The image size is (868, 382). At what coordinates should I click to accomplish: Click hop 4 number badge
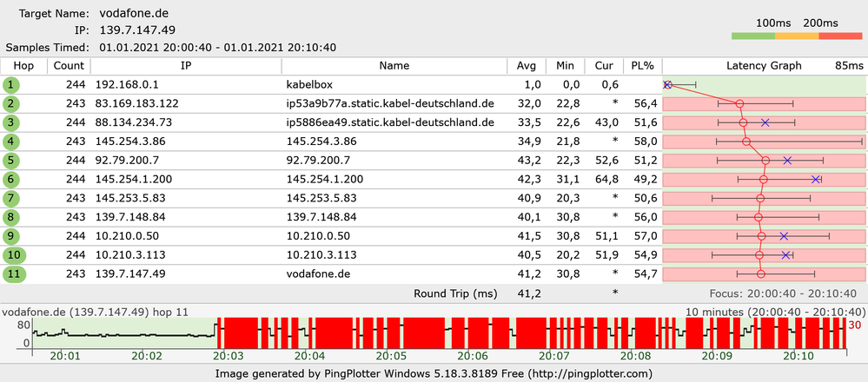[11, 142]
